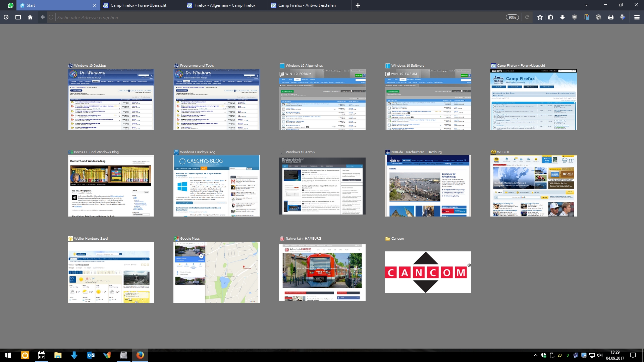Open the Firefox hamburger menu
This screenshot has width=644, height=362.
pyautogui.click(x=637, y=17)
